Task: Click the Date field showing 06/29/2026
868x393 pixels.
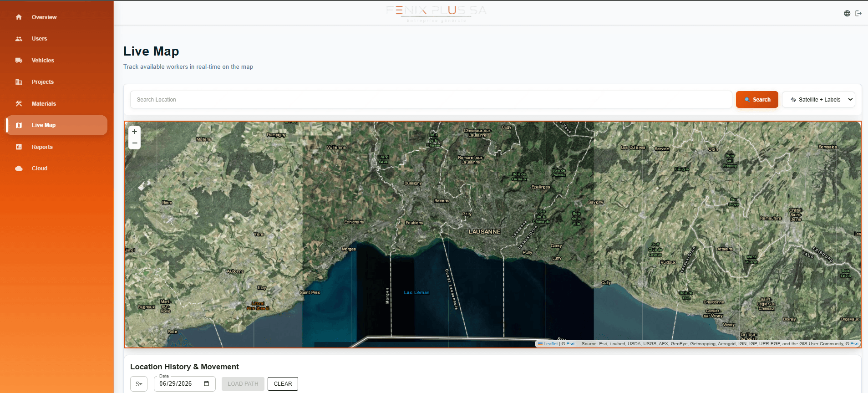Action: tap(185, 384)
